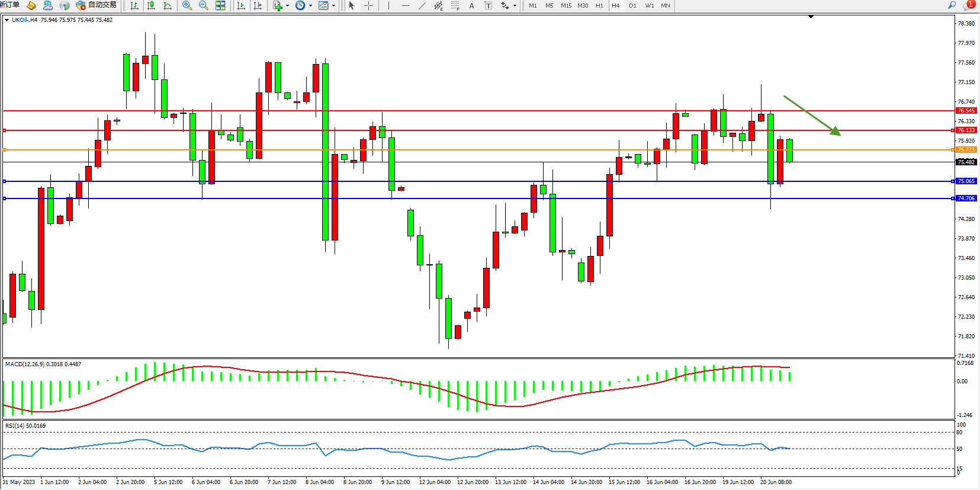Zoom in on the chart
This screenshot has height=490, width=980.
pyautogui.click(x=187, y=5)
